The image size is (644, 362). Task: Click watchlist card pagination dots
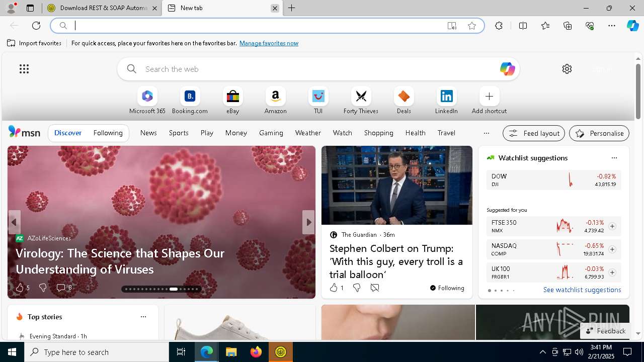[x=501, y=291]
